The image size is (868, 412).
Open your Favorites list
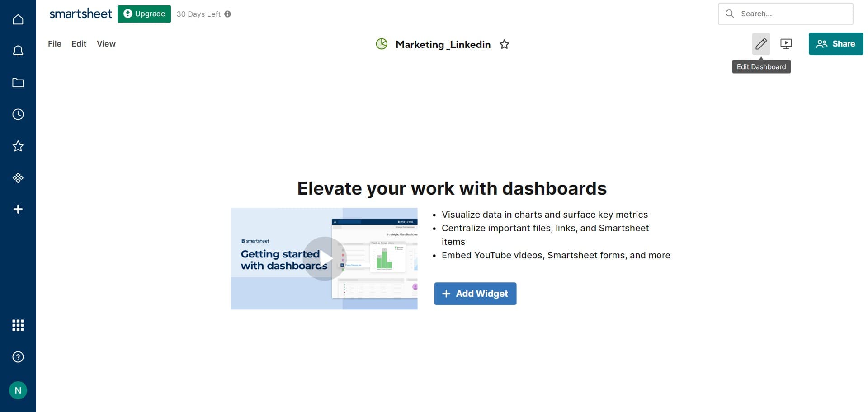tap(18, 145)
